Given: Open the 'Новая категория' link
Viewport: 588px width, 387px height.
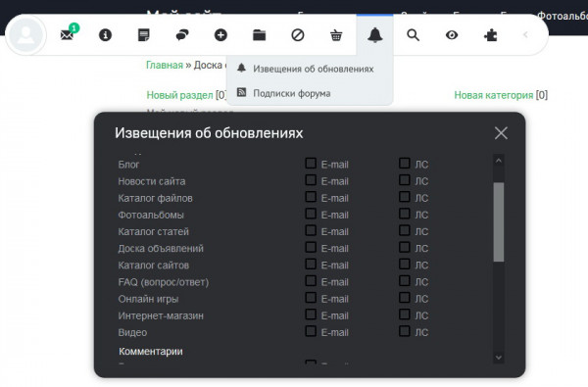Looking at the screenshot, I should point(494,95).
